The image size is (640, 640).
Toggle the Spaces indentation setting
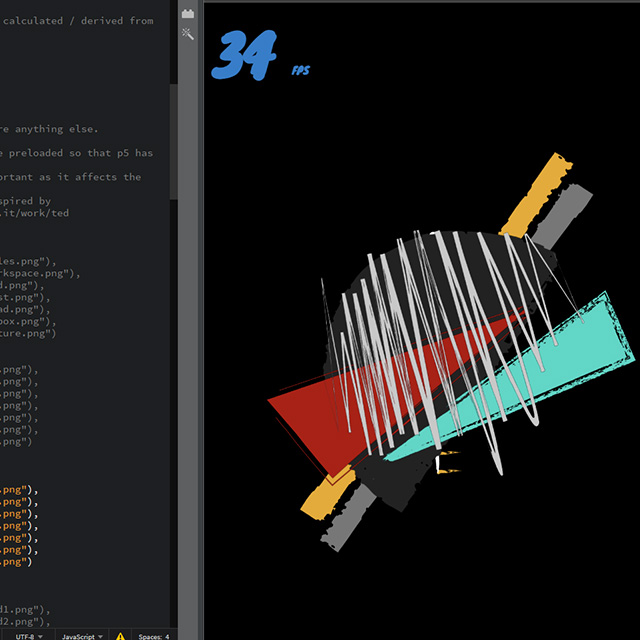click(x=153, y=635)
